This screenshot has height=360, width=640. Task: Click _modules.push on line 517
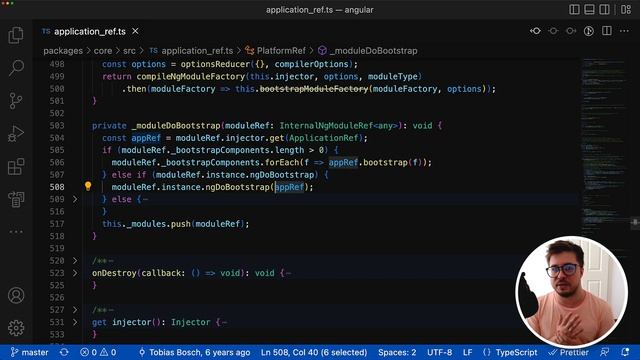pos(159,224)
